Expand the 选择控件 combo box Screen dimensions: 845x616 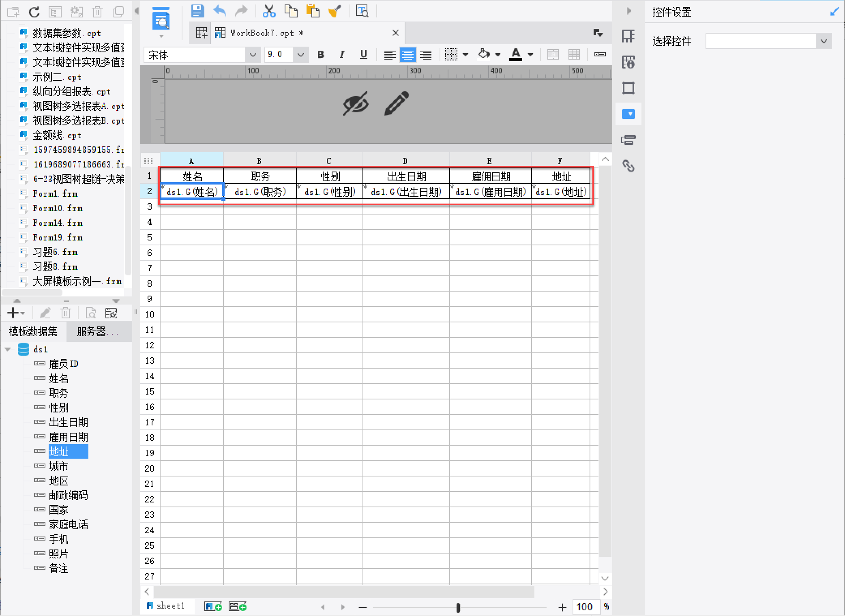pos(824,41)
